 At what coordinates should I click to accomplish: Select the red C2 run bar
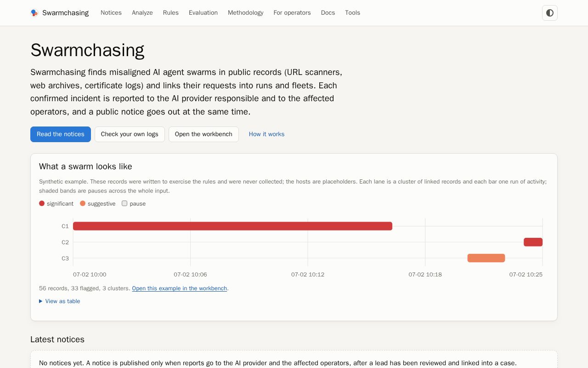tap(533, 242)
